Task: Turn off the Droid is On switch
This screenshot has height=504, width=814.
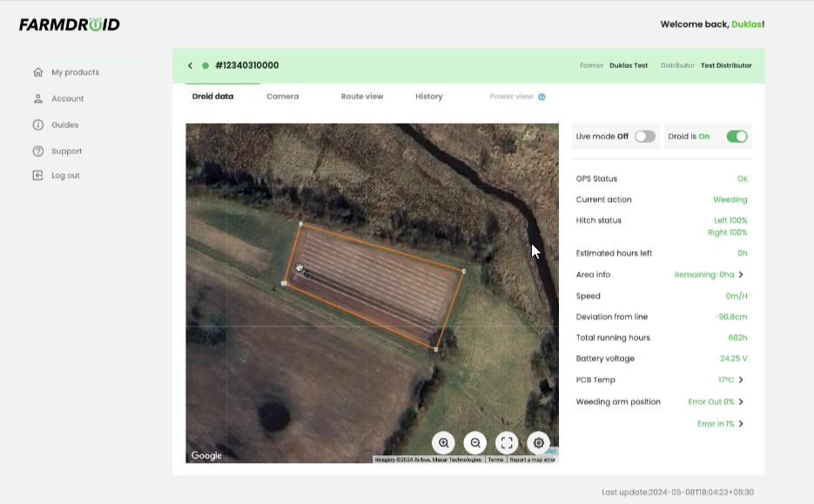Action: click(x=736, y=136)
